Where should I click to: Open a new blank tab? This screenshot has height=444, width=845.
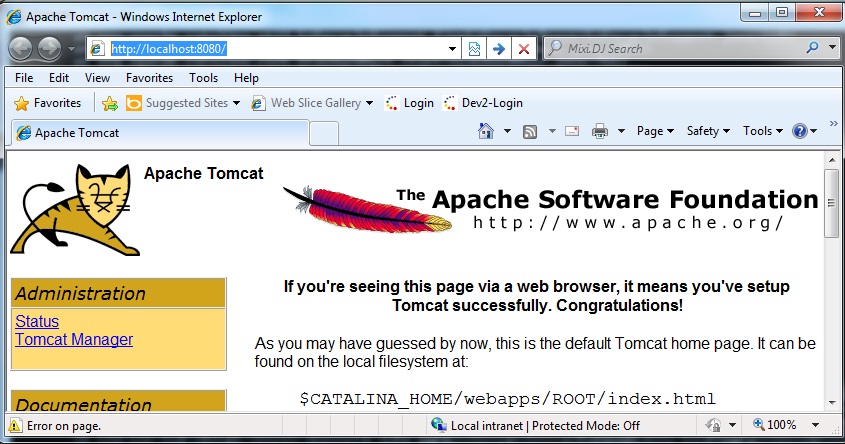click(x=324, y=134)
